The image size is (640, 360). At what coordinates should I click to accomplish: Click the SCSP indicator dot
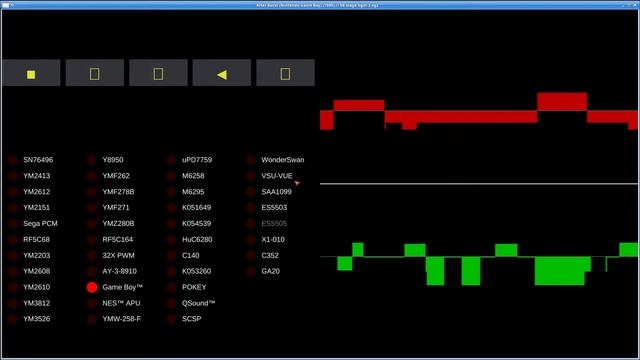(171, 319)
